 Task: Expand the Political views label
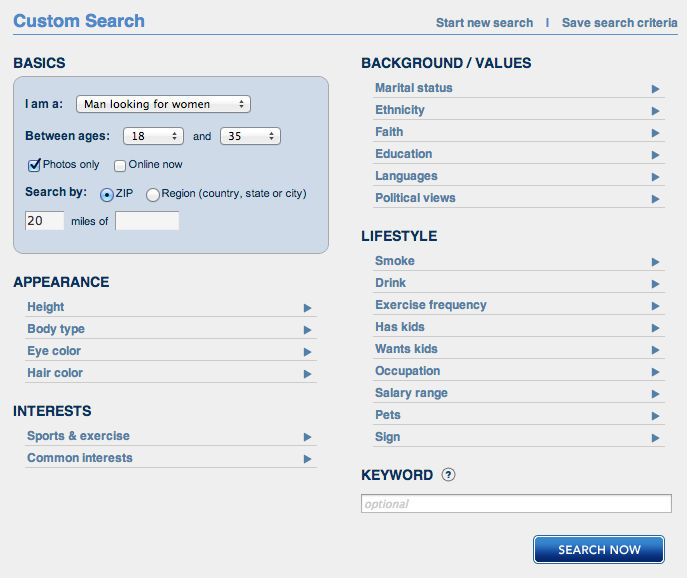coord(415,198)
